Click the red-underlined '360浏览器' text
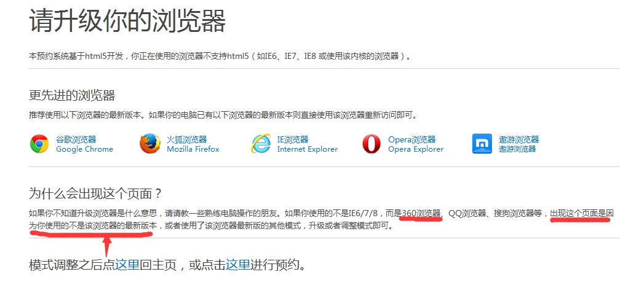The image size is (644, 304). pyautogui.click(x=421, y=213)
